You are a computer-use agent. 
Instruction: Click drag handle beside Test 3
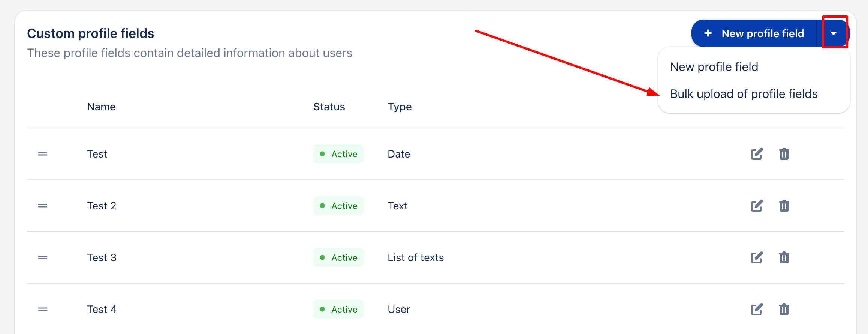tap(43, 257)
